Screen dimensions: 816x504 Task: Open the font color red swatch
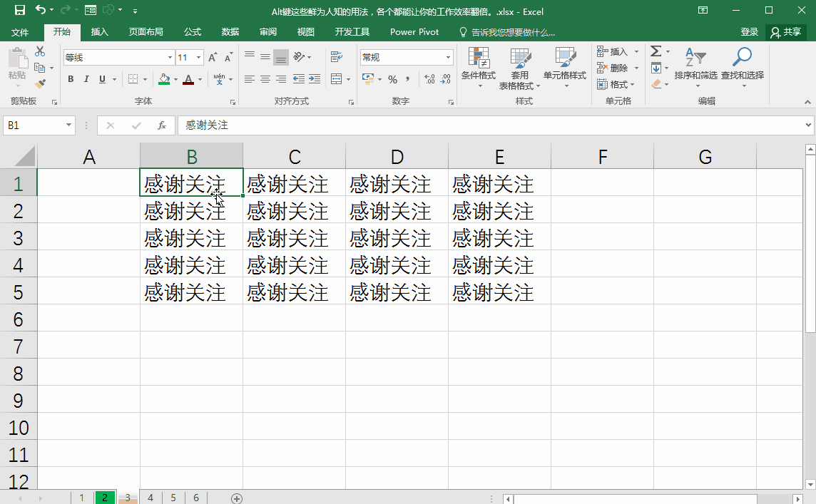(190, 80)
